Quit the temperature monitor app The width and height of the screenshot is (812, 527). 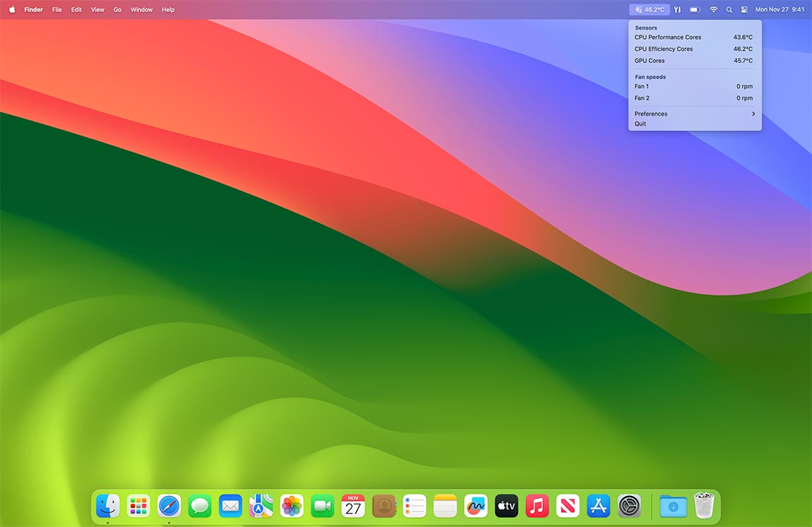[640, 123]
